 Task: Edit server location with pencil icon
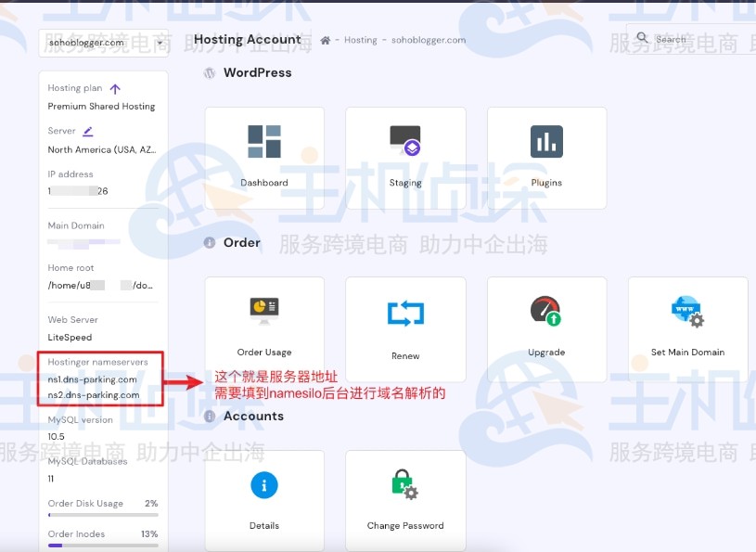coord(88,131)
